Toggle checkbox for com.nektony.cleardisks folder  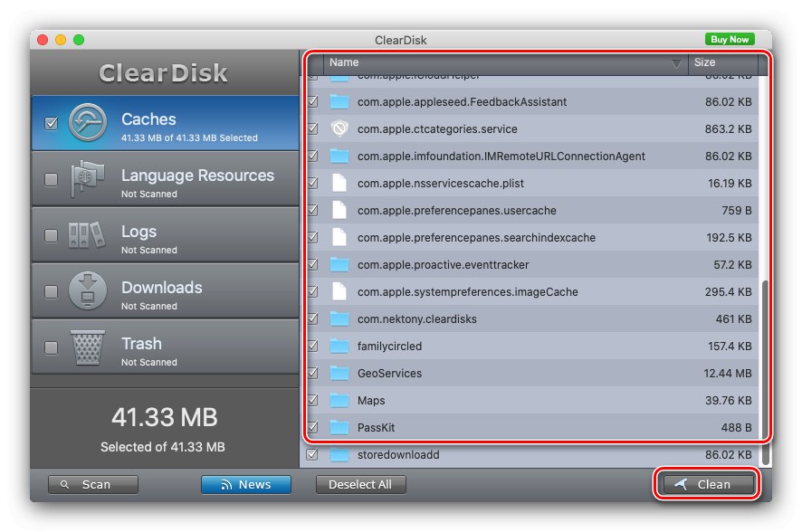(312, 319)
